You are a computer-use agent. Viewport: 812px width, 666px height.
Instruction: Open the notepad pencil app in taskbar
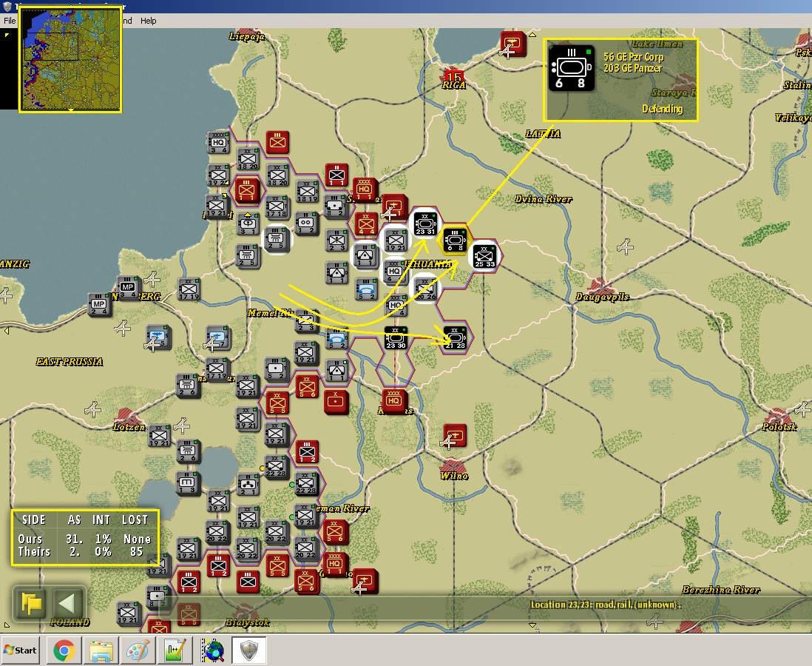[175, 650]
